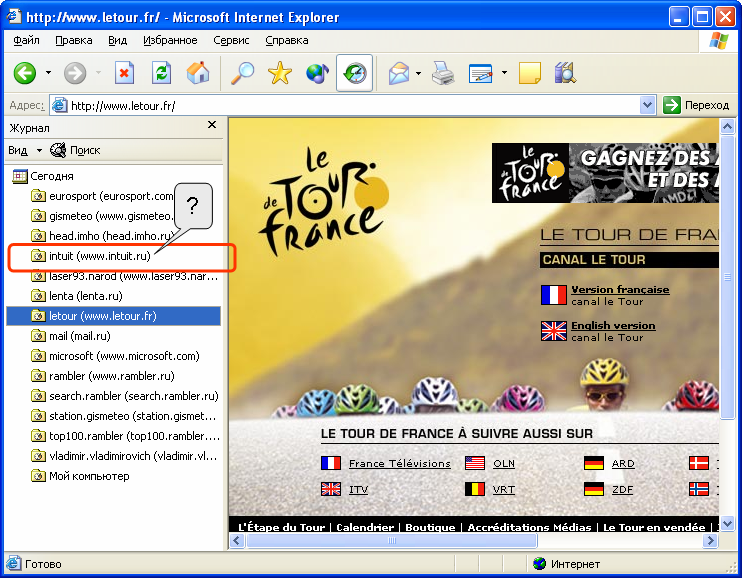Open the search.rambler history entry
742x578 pixels.
click(124, 396)
